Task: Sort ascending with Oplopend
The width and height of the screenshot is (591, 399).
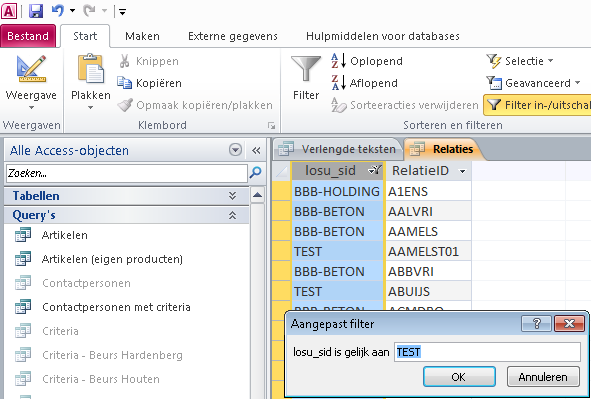Action: (367, 61)
